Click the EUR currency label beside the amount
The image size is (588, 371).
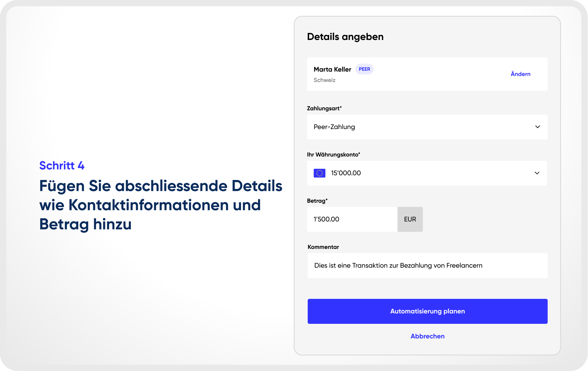coord(410,219)
